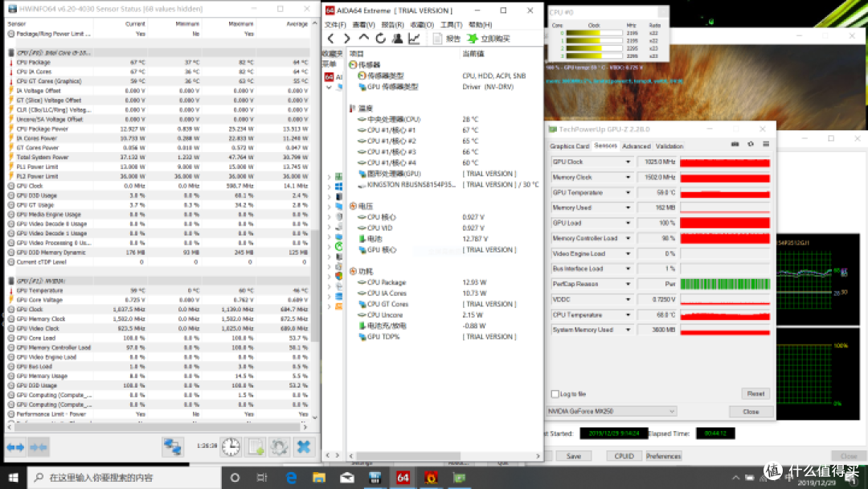Open GPU Load sensor dropdown
Viewport: 868px width, 489px height.
pos(628,223)
